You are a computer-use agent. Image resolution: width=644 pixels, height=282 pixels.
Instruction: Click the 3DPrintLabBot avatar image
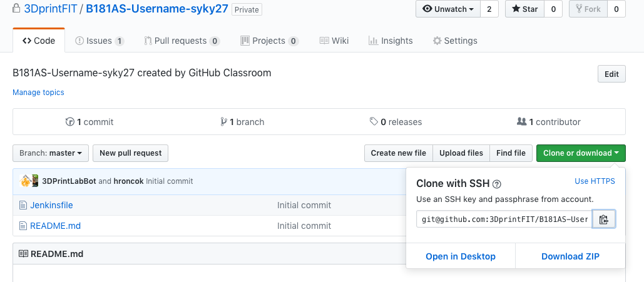point(26,181)
